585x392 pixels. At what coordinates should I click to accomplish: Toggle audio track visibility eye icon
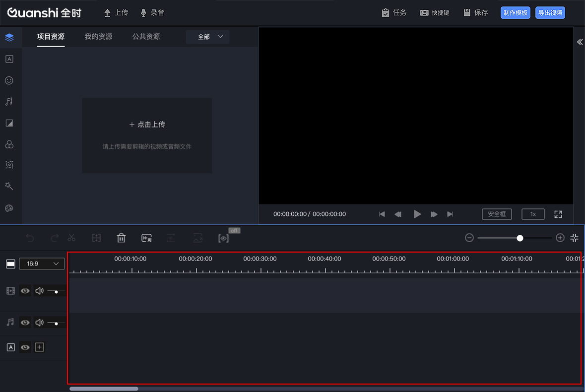(25, 323)
